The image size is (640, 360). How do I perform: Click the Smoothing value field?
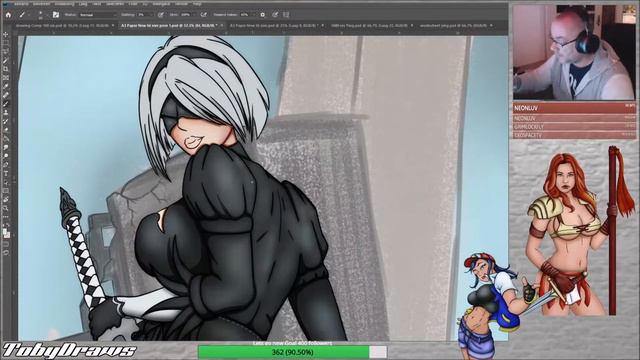click(x=245, y=15)
